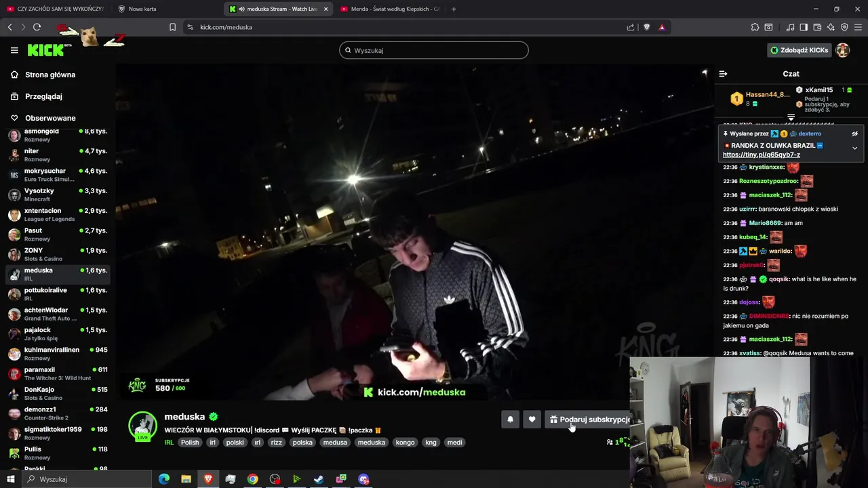Open the Obserwowane section

click(50, 118)
